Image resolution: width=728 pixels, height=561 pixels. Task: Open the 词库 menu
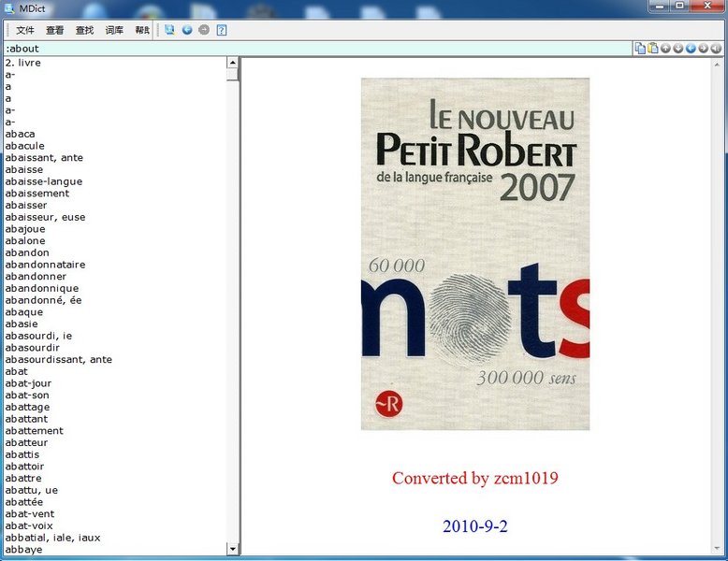[x=114, y=30]
